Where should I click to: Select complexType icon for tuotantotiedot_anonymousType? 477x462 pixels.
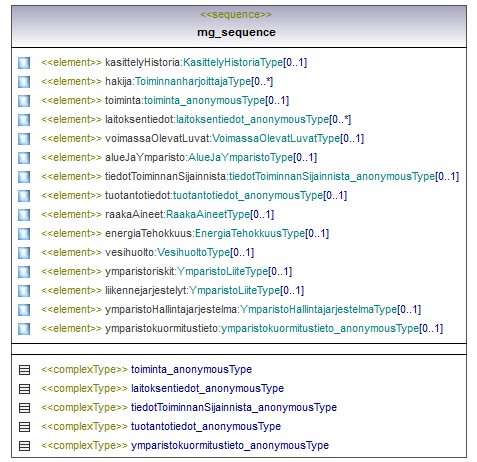24,427
